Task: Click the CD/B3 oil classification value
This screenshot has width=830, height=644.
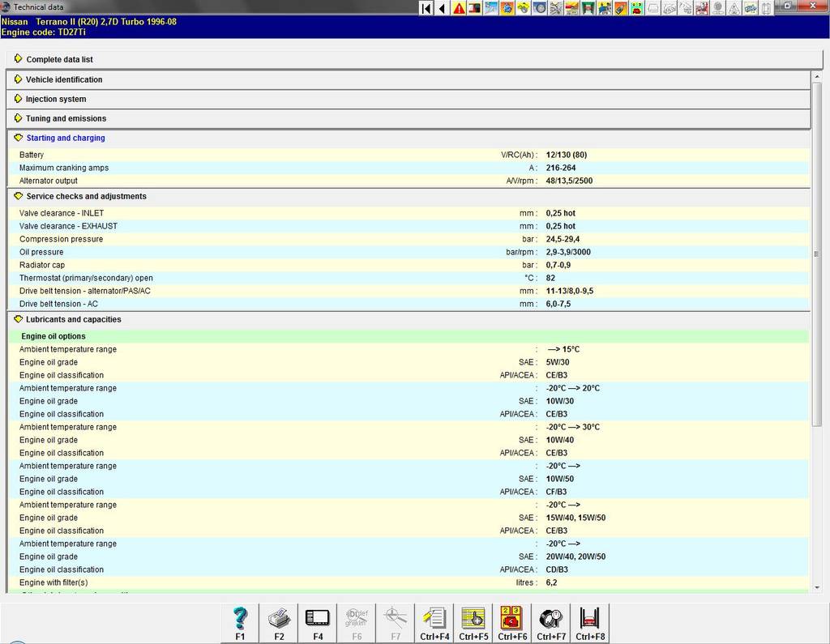Action: pos(557,570)
